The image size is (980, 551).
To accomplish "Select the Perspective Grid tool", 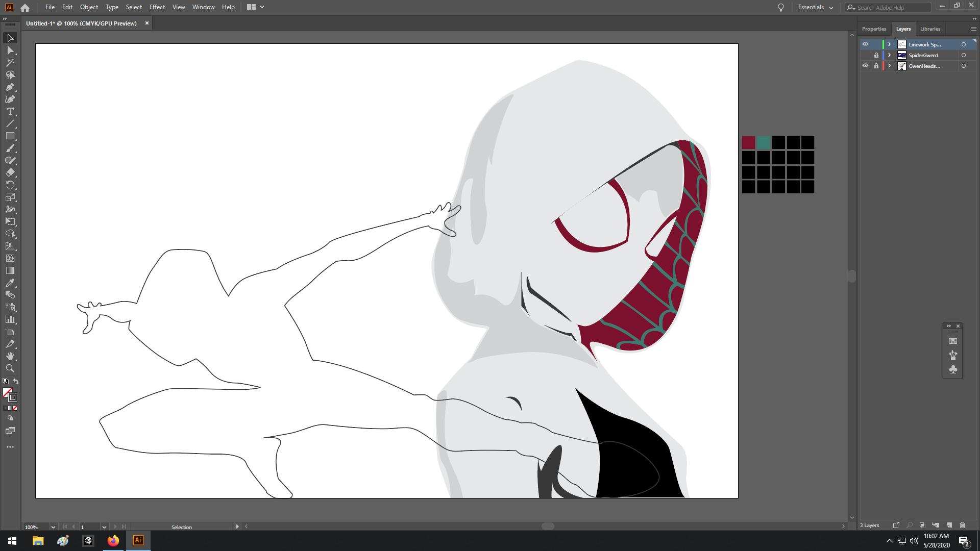I will (10, 246).
